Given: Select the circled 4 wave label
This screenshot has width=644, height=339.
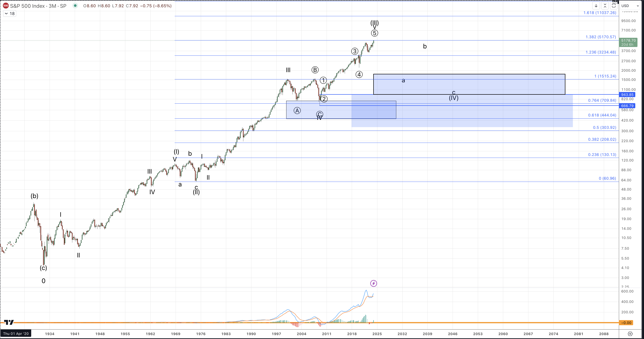Looking at the screenshot, I should 359,74.
